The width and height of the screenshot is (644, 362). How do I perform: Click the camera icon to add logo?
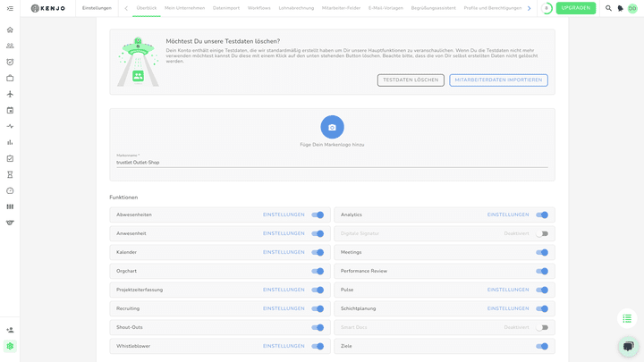point(332,127)
